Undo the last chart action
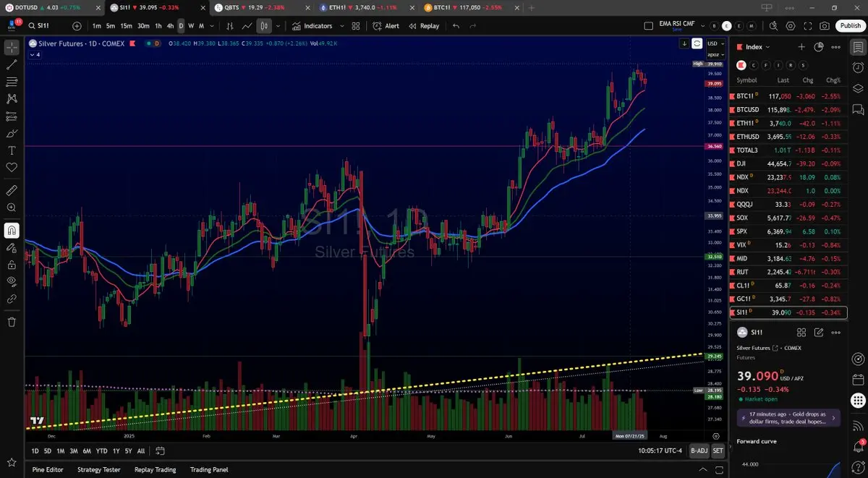Image resolution: width=868 pixels, height=478 pixels. [456, 26]
